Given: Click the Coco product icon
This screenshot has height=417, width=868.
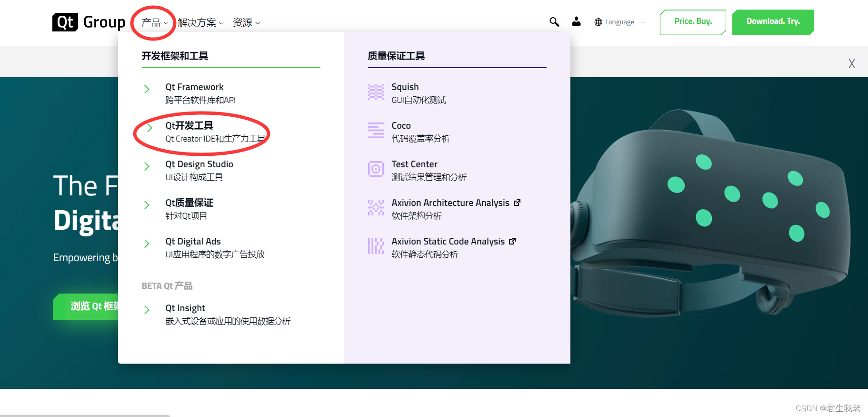Looking at the screenshot, I should (x=376, y=130).
